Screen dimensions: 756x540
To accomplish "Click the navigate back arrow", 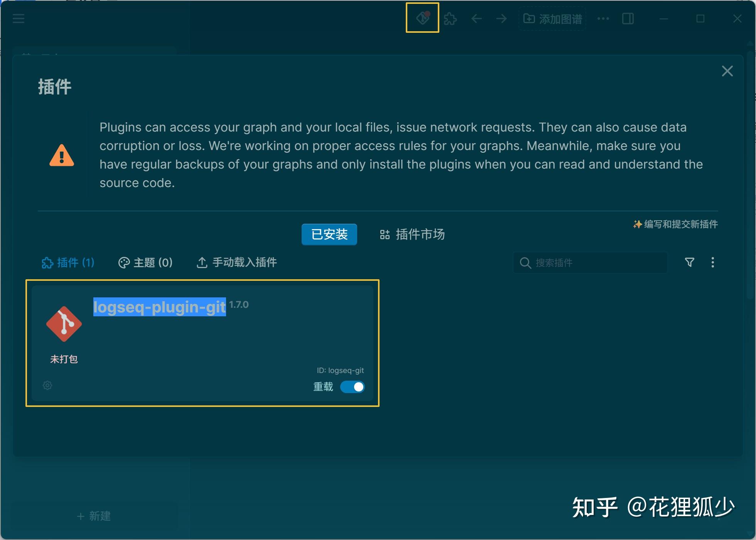I will point(476,18).
